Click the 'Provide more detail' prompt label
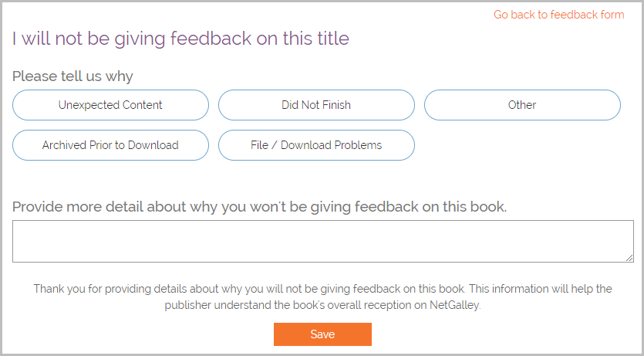Viewport: 644px width, 356px height. [259, 207]
